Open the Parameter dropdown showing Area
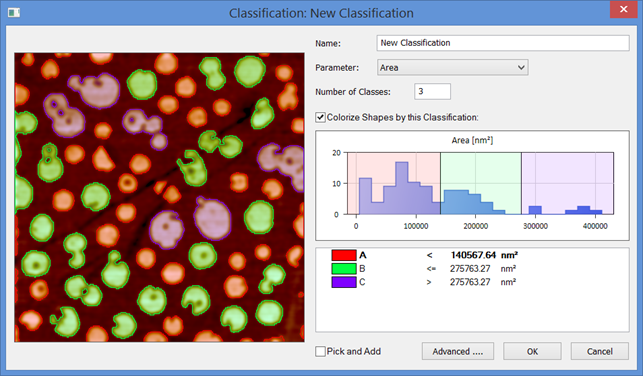This screenshot has height=376, width=643. coord(453,68)
